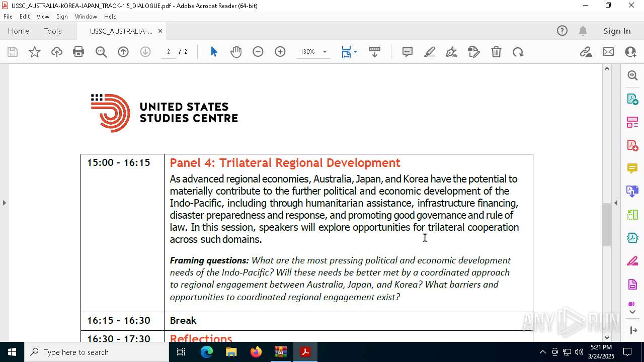Open Organize Pages tool in right pane

(x=632, y=122)
